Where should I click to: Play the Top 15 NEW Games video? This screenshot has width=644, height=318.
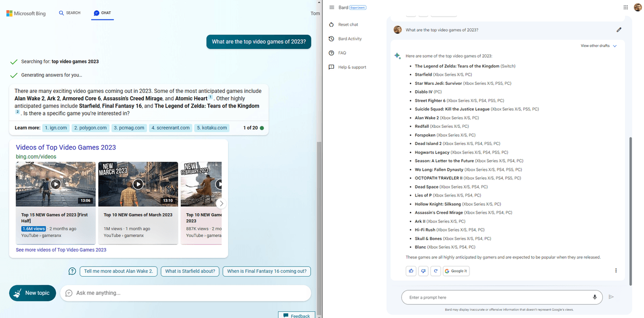tap(56, 184)
